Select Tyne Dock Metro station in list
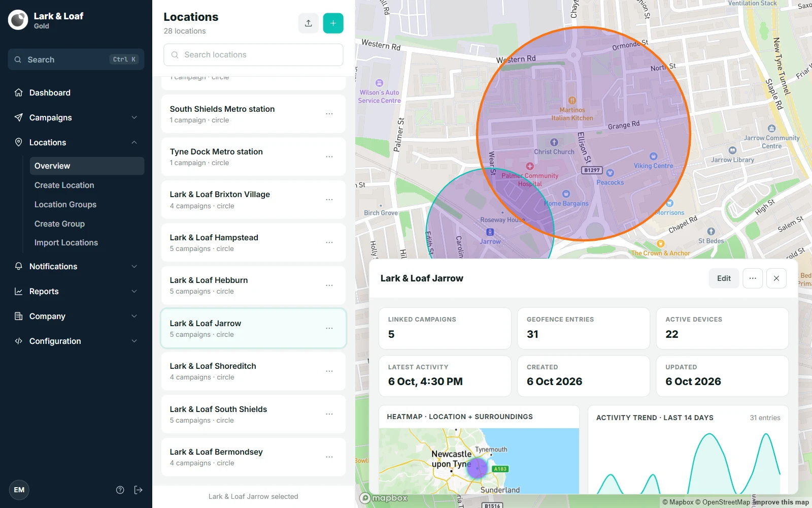Image resolution: width=812 pixels, height=508 pixels. pyautogui.click(x=253, y=156)
